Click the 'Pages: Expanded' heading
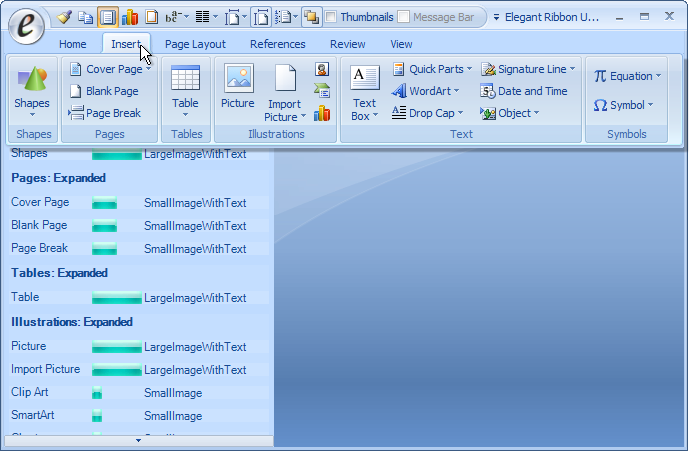The image size is (689, 451). pyautogui.click(x=58, y=178)
